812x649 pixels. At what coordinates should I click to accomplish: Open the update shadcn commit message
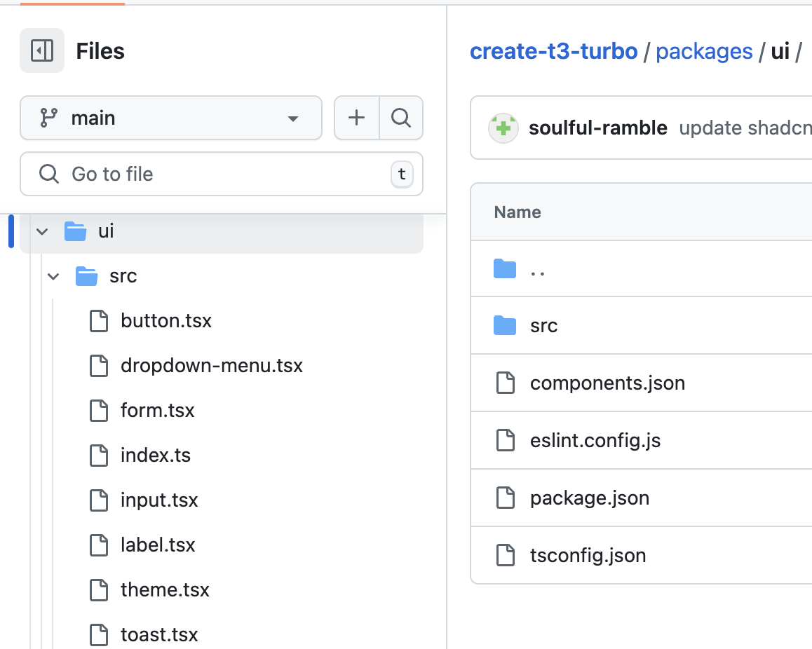[x=745, y=128]
